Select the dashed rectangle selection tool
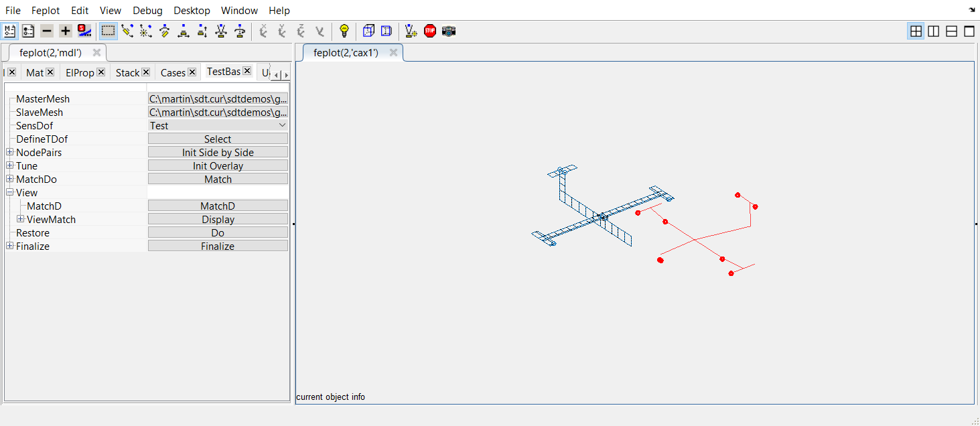Viewport: 980px width, 426px height. point(108,31)
